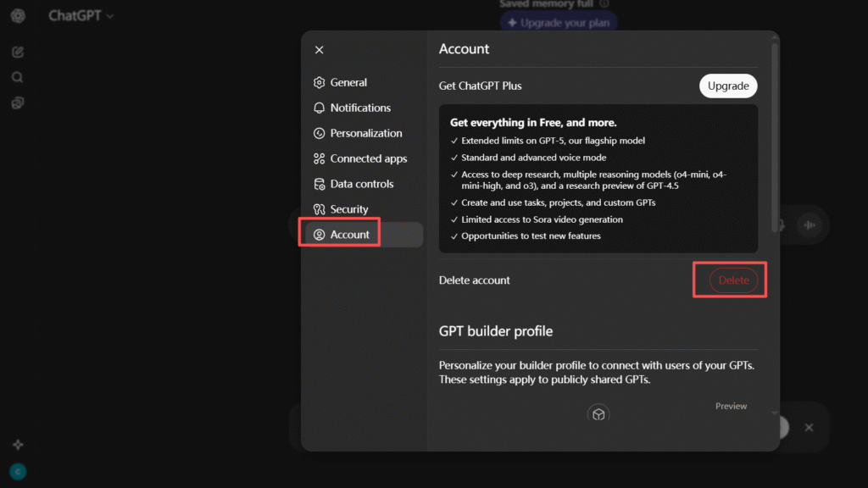
Task: Select the Account tab
Action: (364, 235)
